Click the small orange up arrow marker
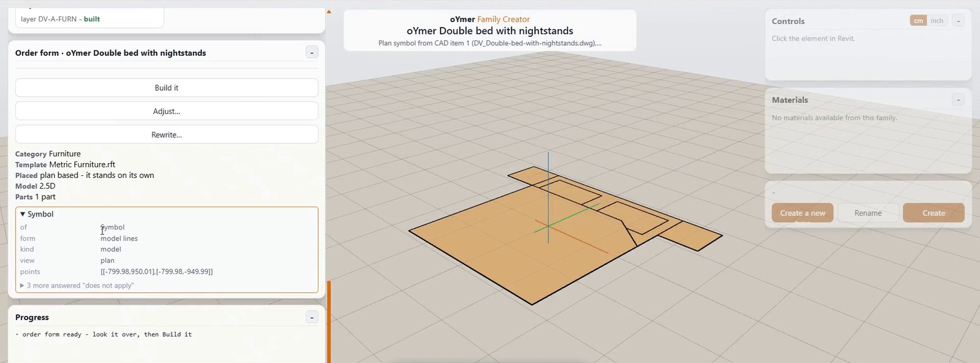Image resolution: width=980 pixels, height=363 pixels. tap(329, 12)
